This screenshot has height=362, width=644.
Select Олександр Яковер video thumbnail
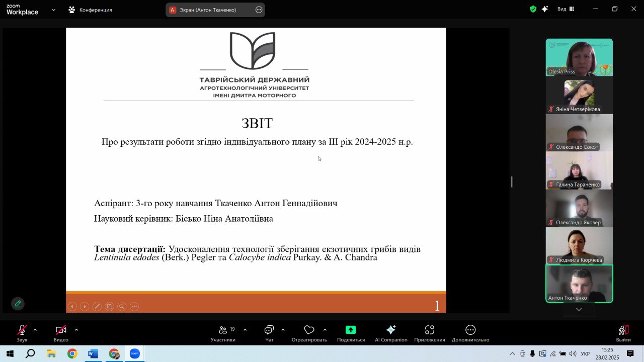tap(579, 208)
